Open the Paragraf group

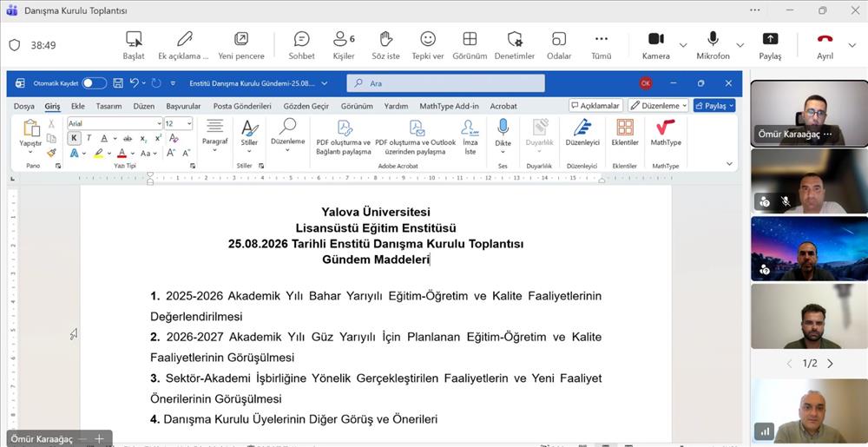[214, 136]
